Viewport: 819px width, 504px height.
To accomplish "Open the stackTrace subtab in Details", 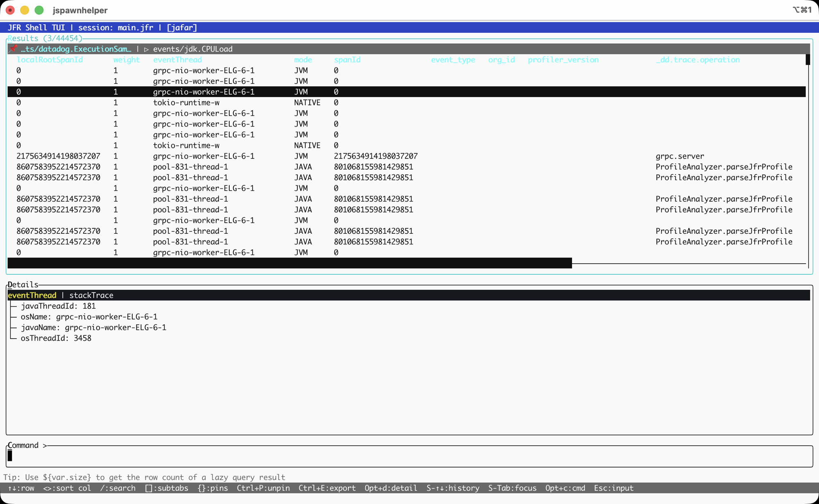I will tap(91, 295).
